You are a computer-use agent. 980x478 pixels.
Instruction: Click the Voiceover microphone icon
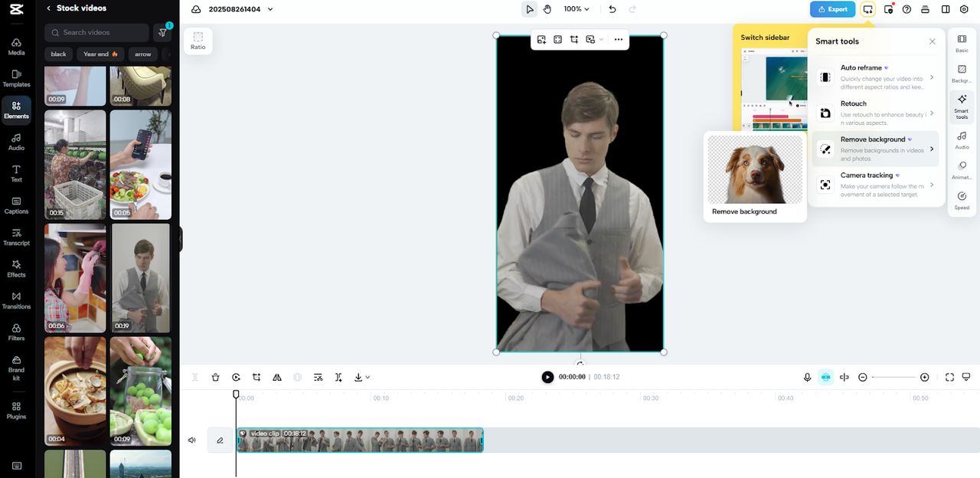point(807,377)
